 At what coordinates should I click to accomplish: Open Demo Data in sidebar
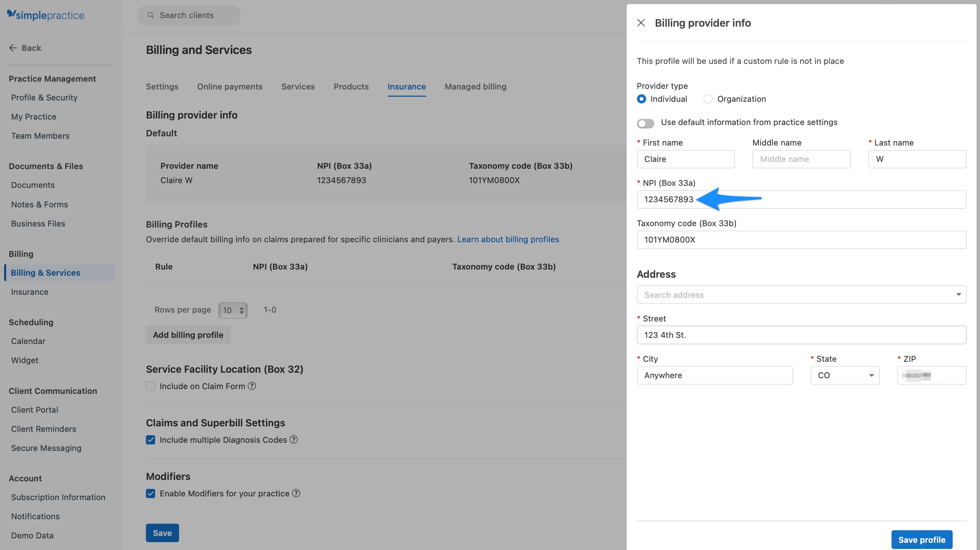tap(32, 536)
